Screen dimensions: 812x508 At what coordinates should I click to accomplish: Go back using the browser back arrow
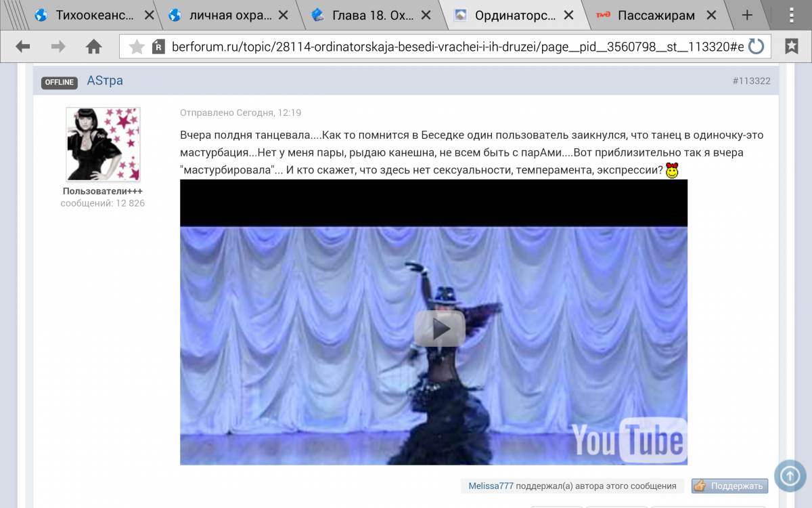(23, 46)
